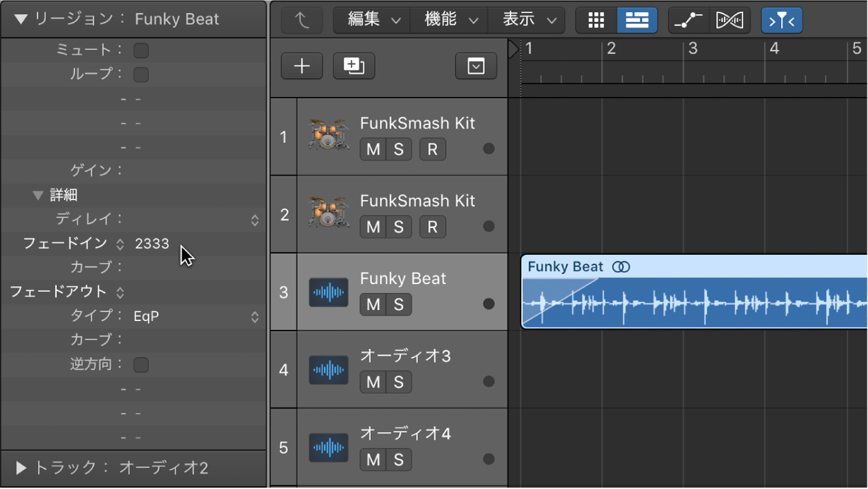Check the 逆方向 checkbox
Image resolution: width=868 pixels, height=489 pixels.
(x=141, y=365)
